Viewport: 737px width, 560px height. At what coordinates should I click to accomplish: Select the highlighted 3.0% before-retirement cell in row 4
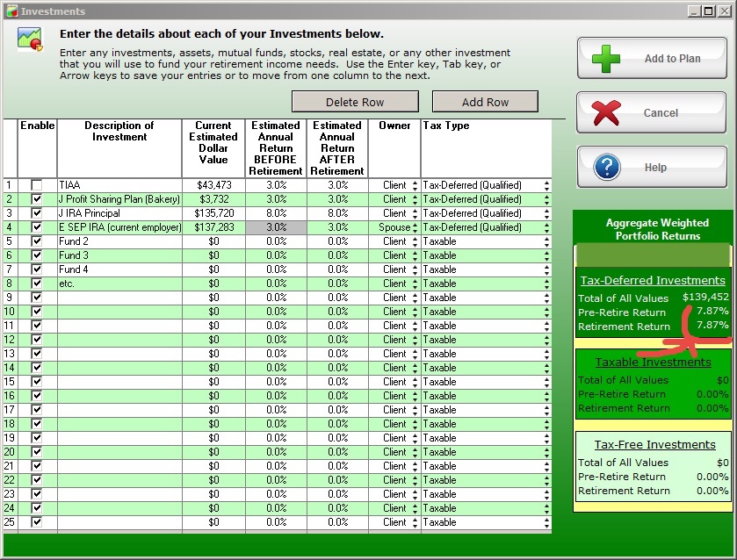coord(276,227)
